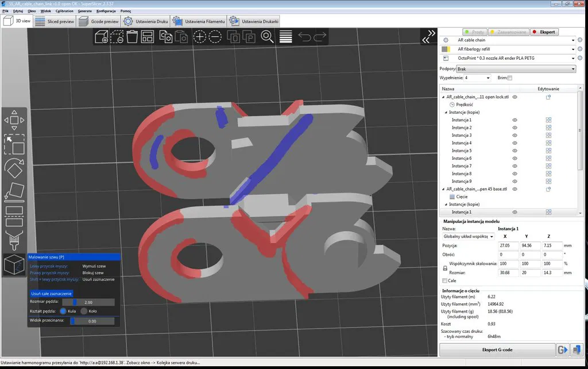Collapse the sidebar with double chevrons
Viewport: 588px width, 369px height.
pyautogui.click(x=428, y=36)
